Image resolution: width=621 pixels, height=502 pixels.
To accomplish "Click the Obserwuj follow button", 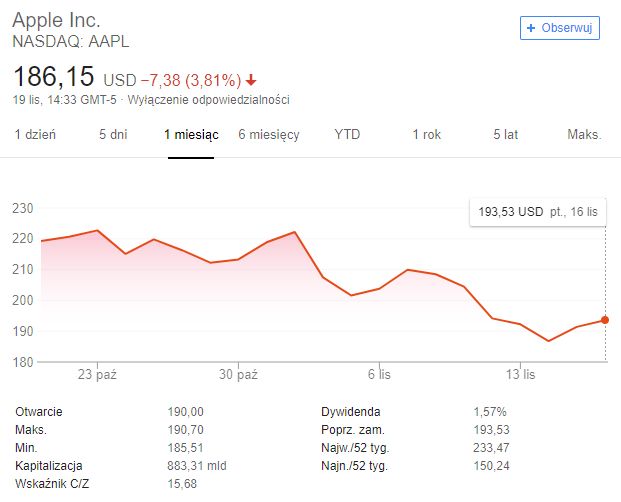I will (x=559, y=28).
